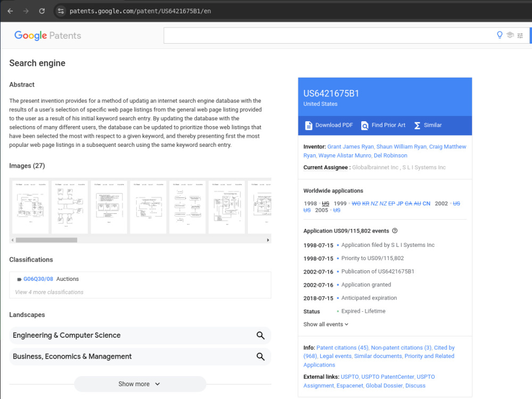Open classification G06Q30/08
The image size is (532, 399).
(38, 279)
